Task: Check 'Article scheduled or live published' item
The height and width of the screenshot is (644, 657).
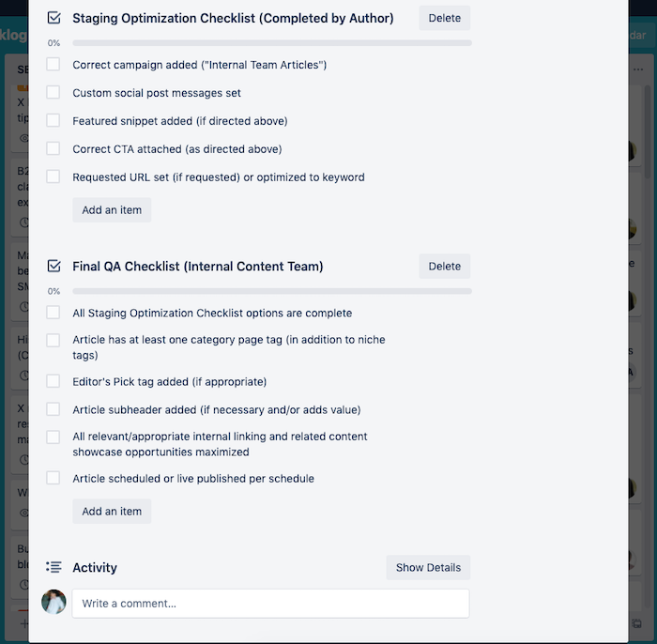Action: [53, 478]
